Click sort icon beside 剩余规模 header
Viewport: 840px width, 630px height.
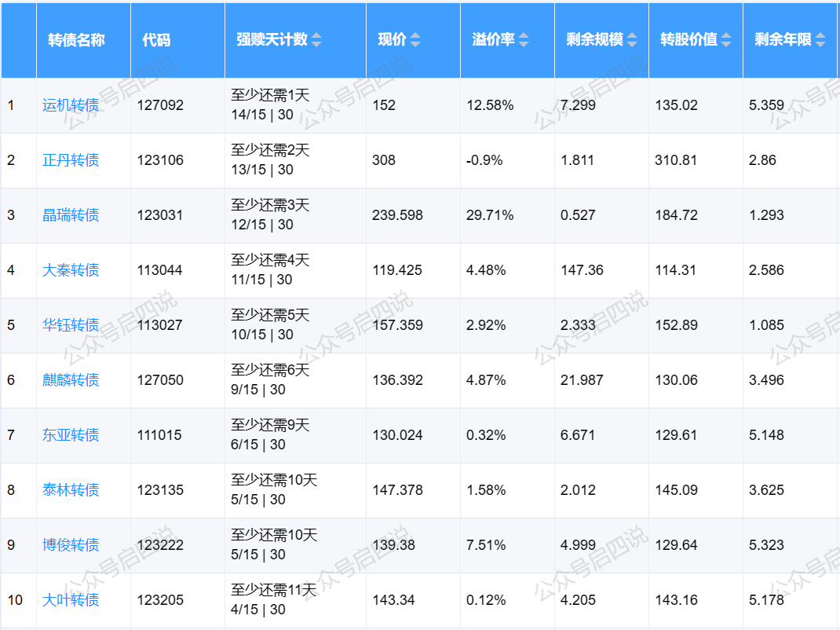[x=632, y=40]
